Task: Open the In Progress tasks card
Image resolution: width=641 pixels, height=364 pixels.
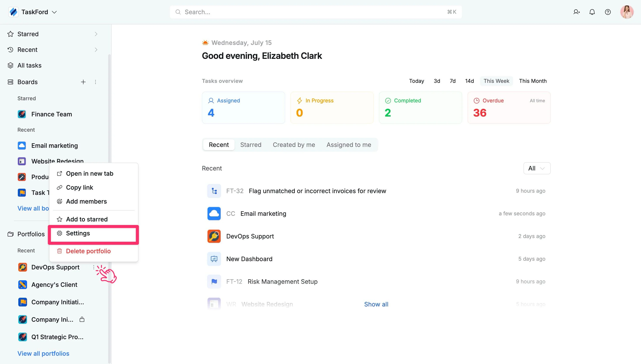Action: click(x=332, y=108)
